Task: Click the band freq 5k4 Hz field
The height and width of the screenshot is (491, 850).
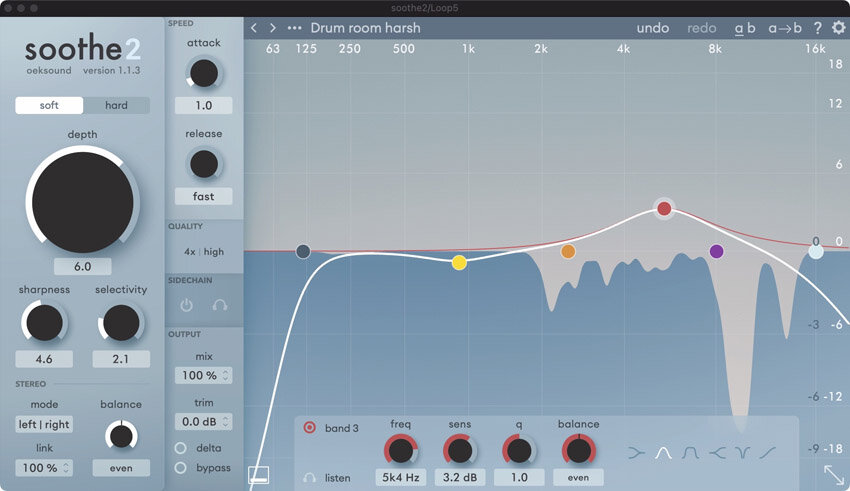Action: pyautogui.click(x=401, y=477)
